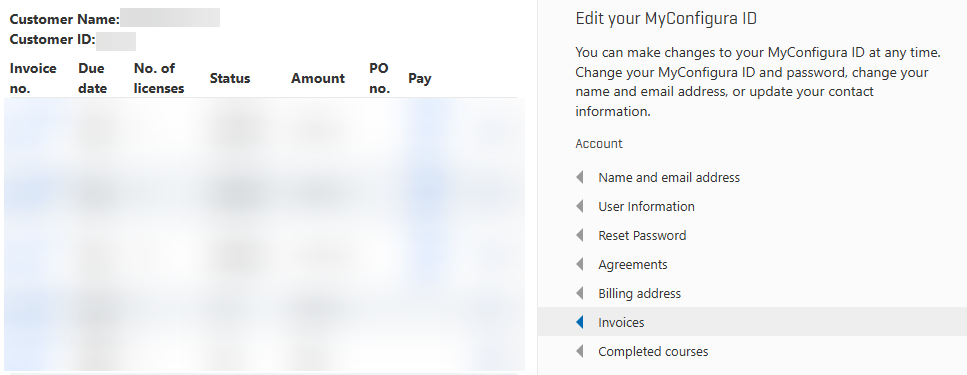967x375 pixels.
Task: Click arrow beside User Information
Action: click(x=580, y=207)
